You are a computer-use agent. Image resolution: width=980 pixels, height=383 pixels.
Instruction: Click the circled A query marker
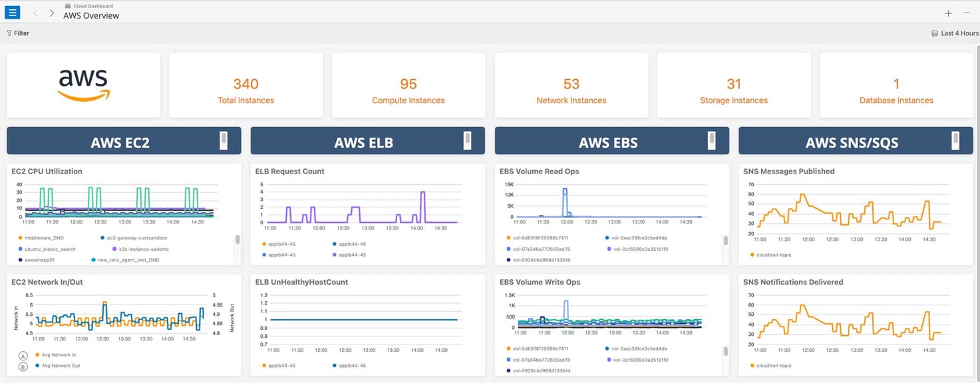23,356
